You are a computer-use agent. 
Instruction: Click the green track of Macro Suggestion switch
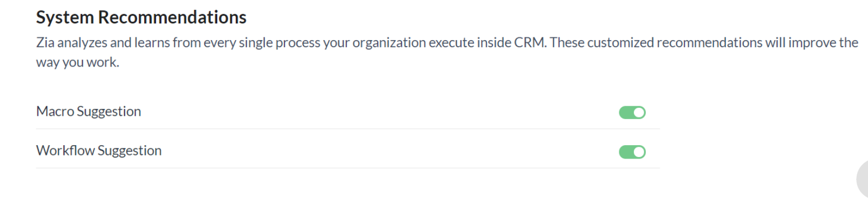[626, 113]
